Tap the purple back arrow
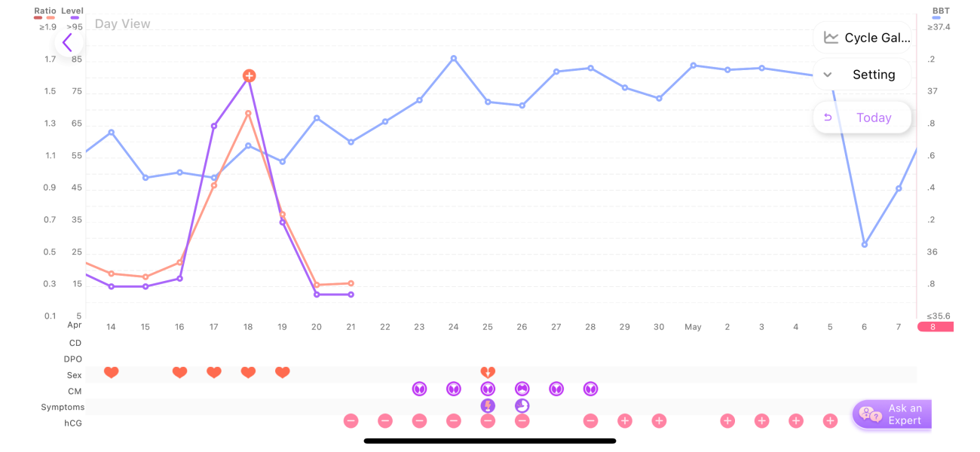The width and height of the screenshot is (980, 452). [x=68, y=42]
